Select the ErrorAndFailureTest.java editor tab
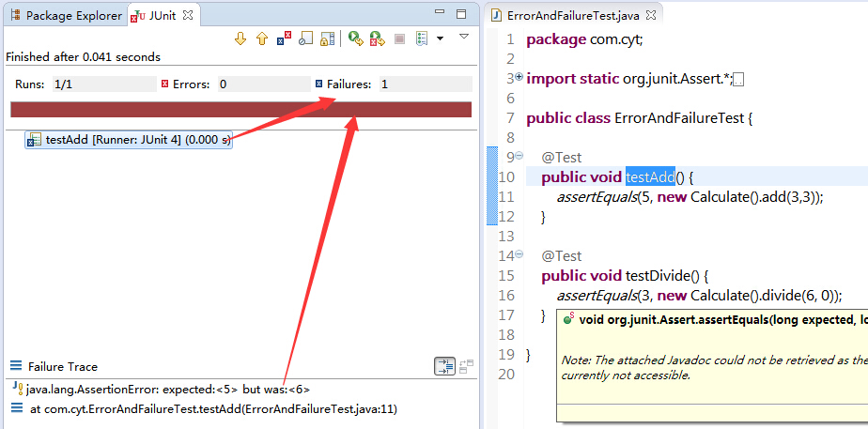This screenshot has height=429, width=868. 573,15
